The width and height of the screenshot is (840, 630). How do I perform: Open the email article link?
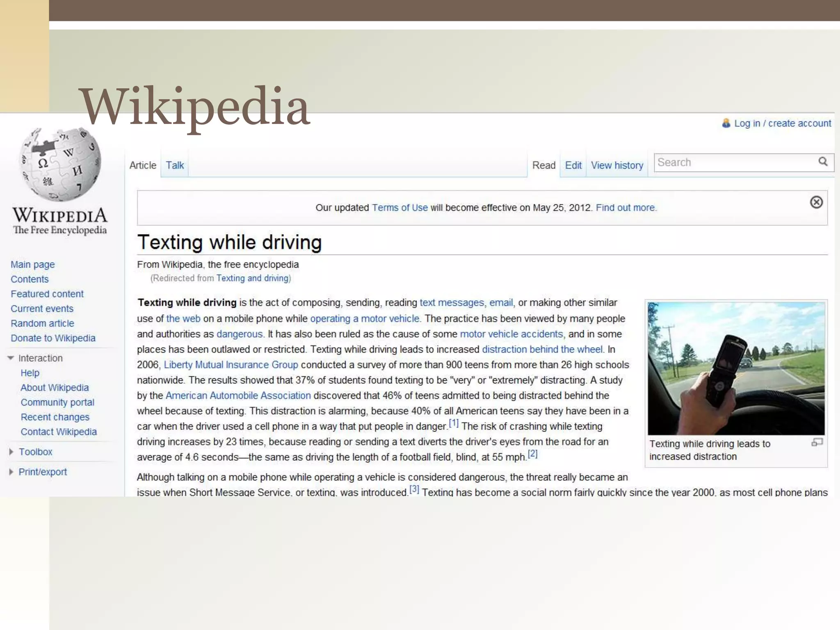[501, 303]
